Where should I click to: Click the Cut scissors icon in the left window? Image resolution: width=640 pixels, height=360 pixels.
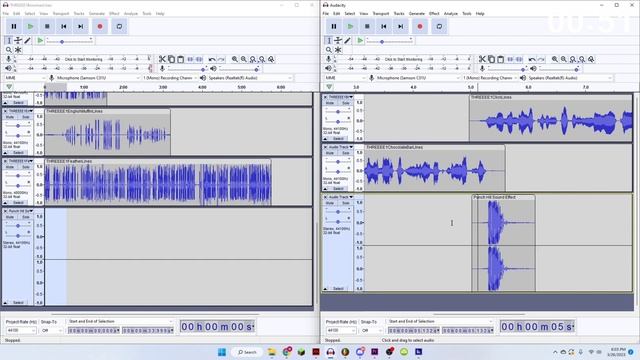pos(162,59)
